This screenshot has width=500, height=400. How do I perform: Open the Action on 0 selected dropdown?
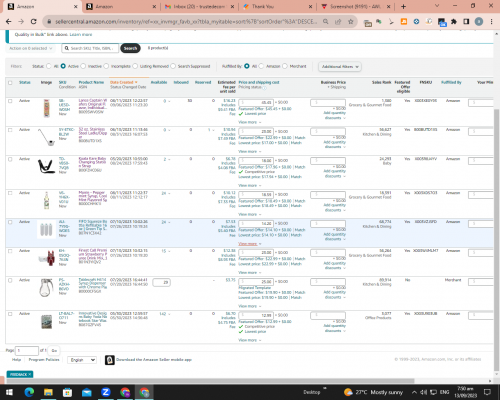coord(30,48)
